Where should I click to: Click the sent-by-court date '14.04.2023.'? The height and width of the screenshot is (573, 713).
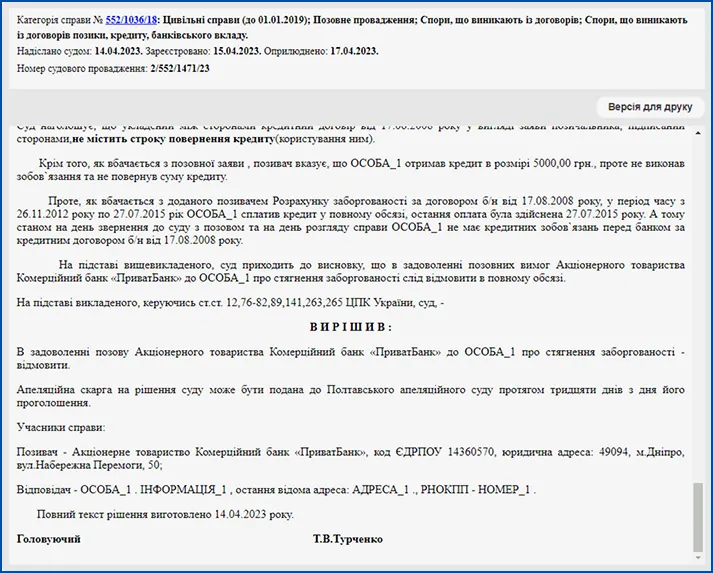tap(119, 51)
